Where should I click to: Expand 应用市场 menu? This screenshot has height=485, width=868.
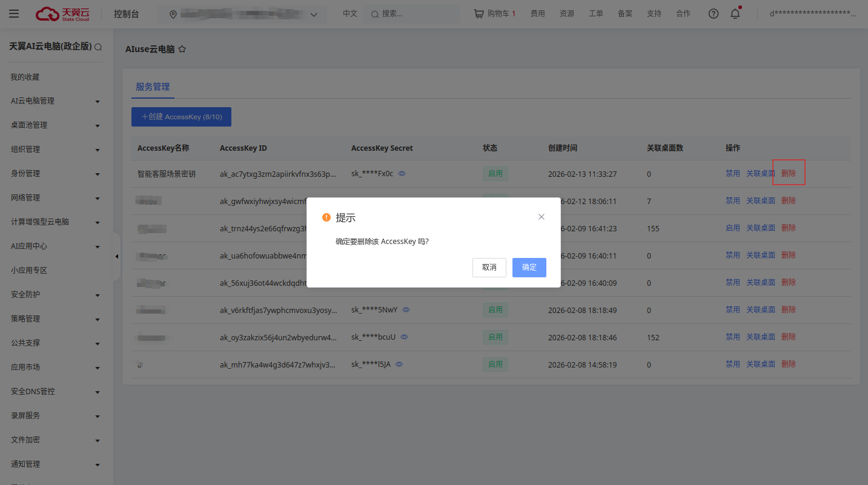click(98, 368)
